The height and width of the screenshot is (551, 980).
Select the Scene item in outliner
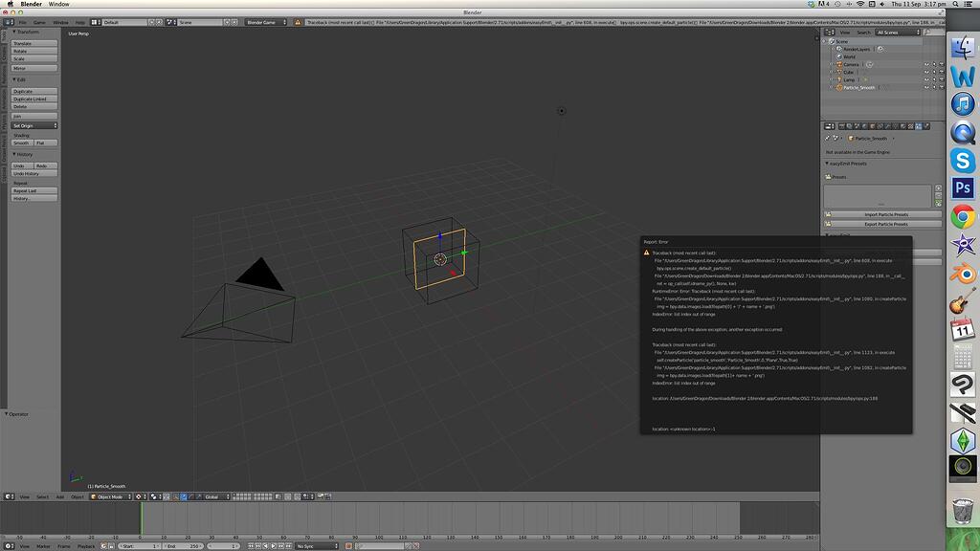click(x=842, y=41)
